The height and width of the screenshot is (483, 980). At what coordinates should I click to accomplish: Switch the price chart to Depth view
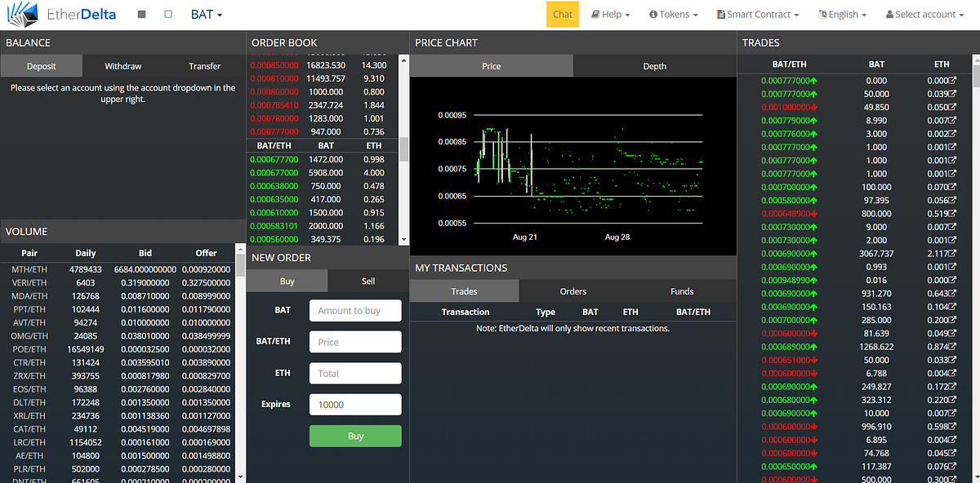655,64
